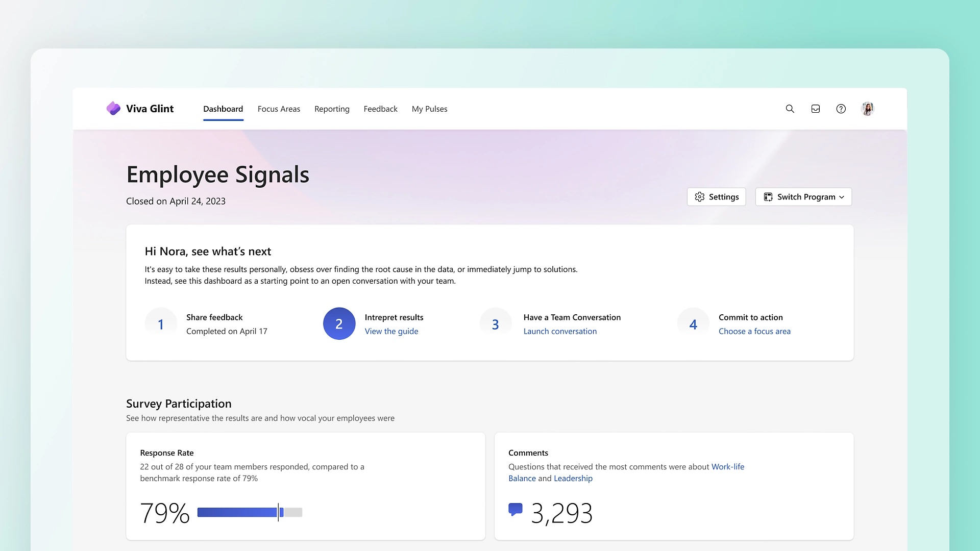The height and width of the screenshot is (551, 980).
Task: Open the notifications/mail icon
Action: (x=815, y=109)
